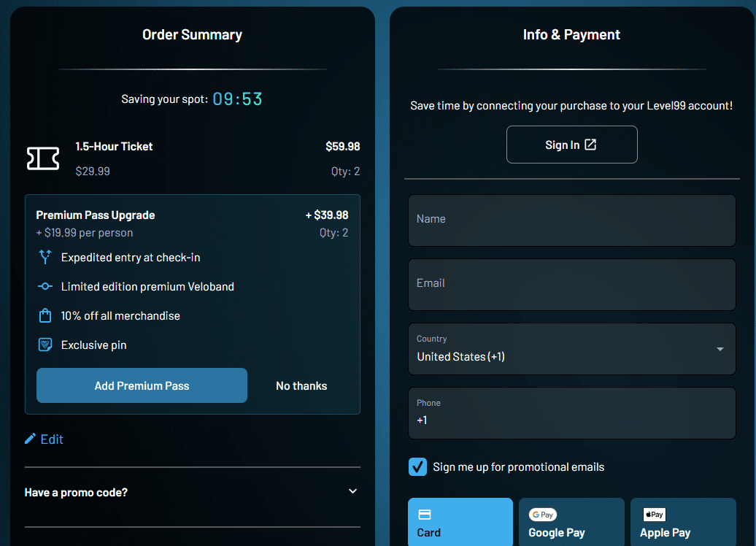Focus the Name input field

click(x=572, y=220)
